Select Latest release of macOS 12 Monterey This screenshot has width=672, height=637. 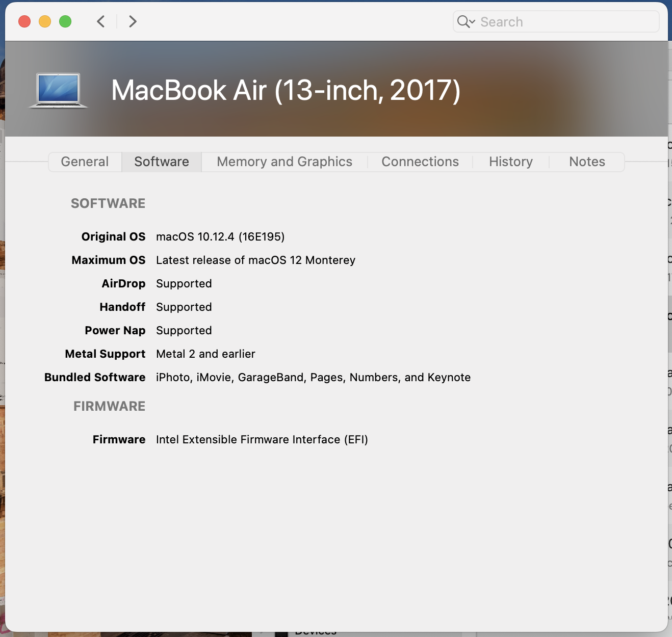255,260
